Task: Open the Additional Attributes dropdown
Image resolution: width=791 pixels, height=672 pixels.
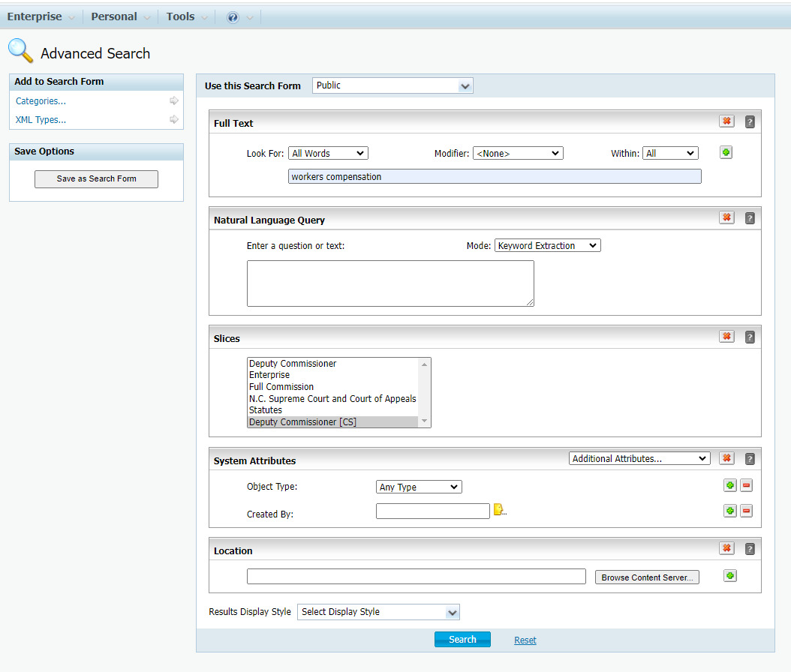Action: (x=639, y=459)
